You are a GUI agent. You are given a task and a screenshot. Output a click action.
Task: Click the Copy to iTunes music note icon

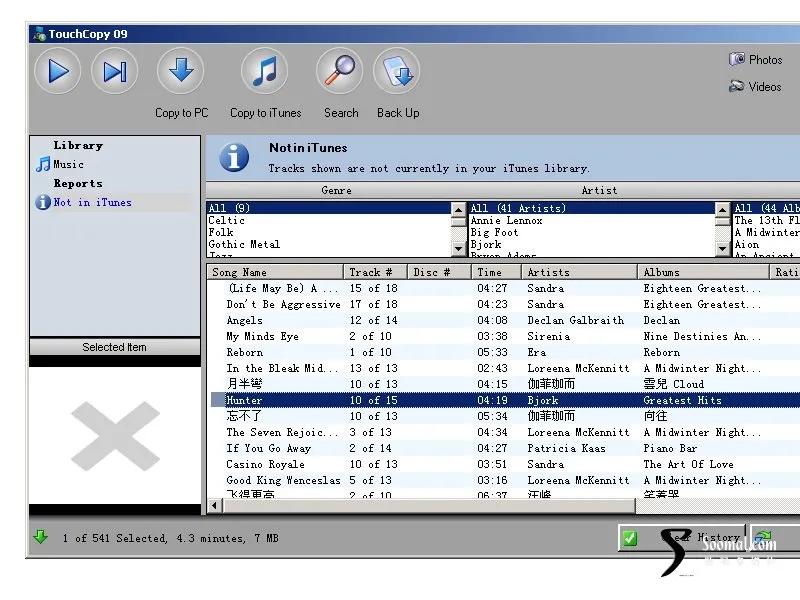(265, 71)
